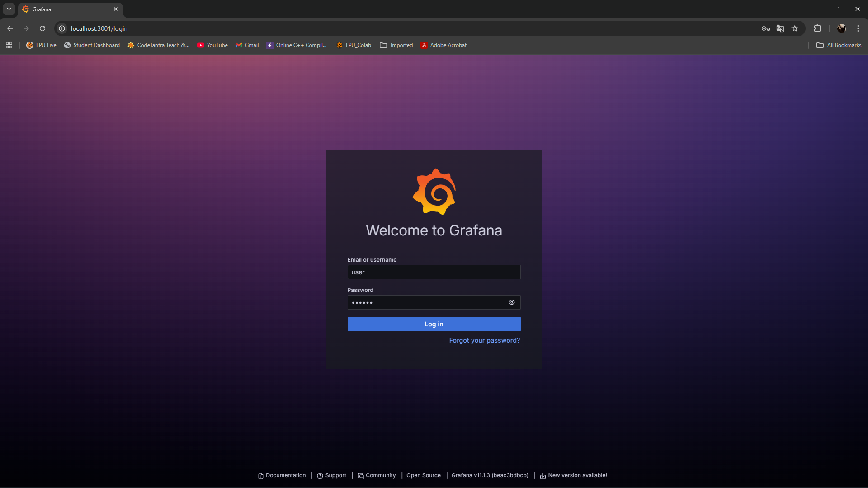Open the browser extensions puzzle icon
The height and width of the screenshot is (488, 868).
click(x=817, y=28)
